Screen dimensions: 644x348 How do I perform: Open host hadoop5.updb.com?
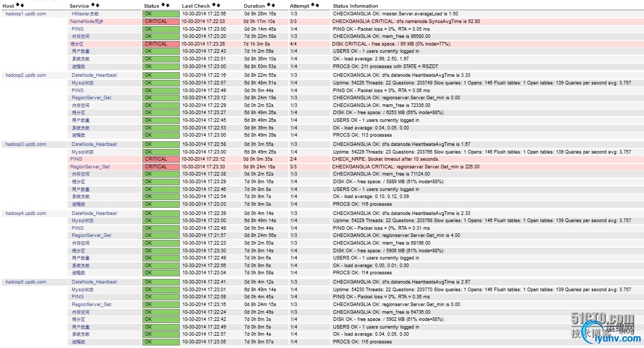pos(26,282)
